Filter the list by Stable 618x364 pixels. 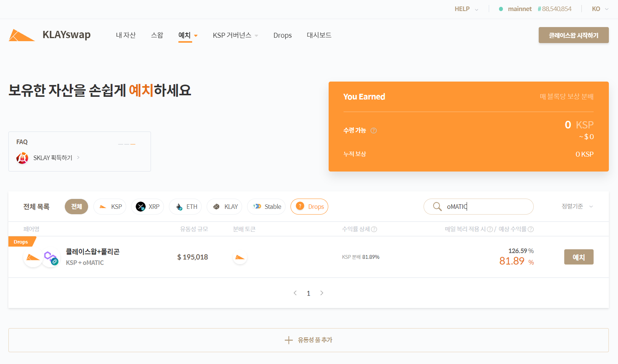[x=266, y=207]
